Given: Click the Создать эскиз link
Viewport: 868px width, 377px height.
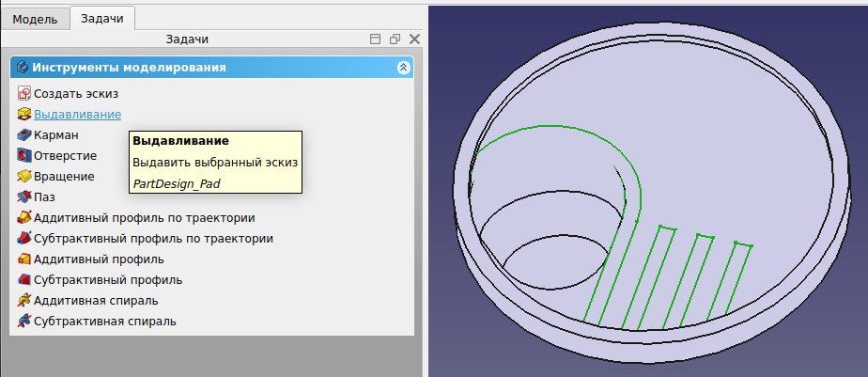Looking at the screenshot, I should (x=76, y=94).
